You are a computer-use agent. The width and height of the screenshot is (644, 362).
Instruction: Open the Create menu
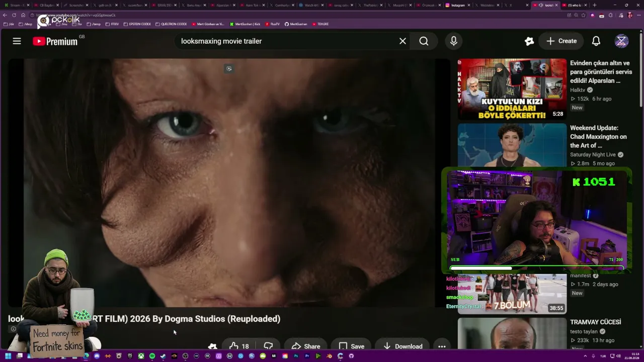click(x=561, y=41)
